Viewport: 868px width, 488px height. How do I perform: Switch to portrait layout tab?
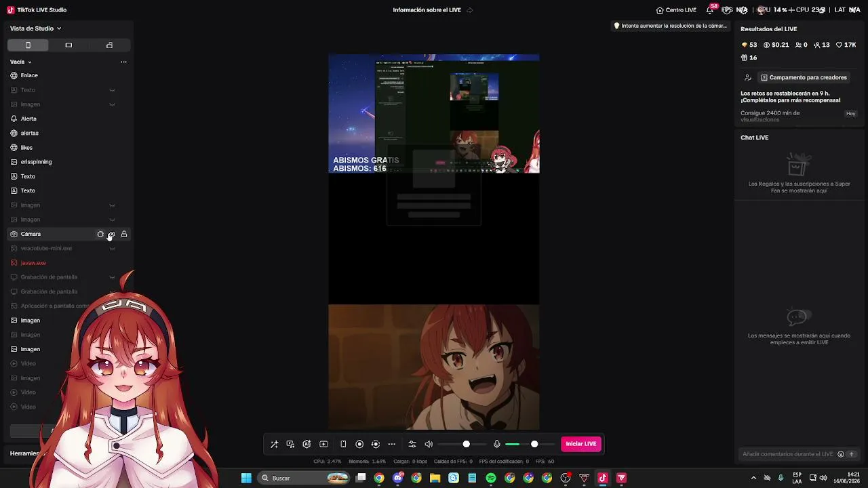pyautogui.click(x=28, y=45)
